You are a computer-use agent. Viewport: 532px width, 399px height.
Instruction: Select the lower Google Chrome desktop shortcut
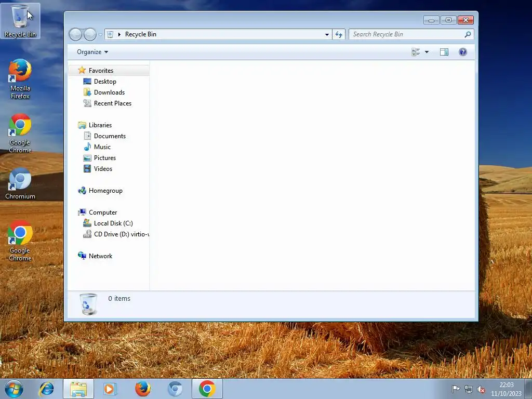20,241
